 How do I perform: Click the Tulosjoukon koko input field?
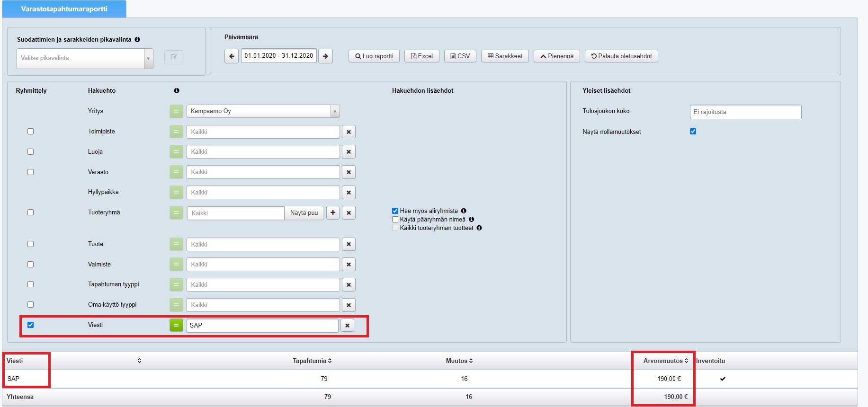(x=745, y=112)
